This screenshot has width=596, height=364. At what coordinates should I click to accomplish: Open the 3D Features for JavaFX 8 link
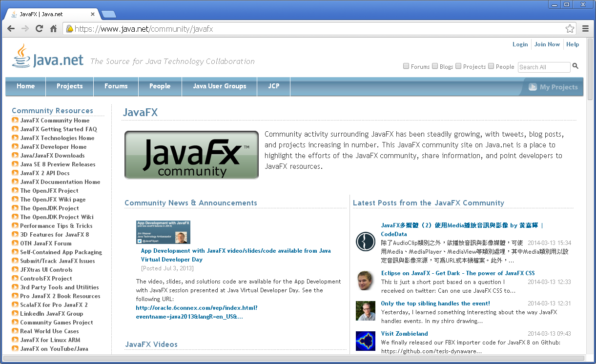coord(55,235)
